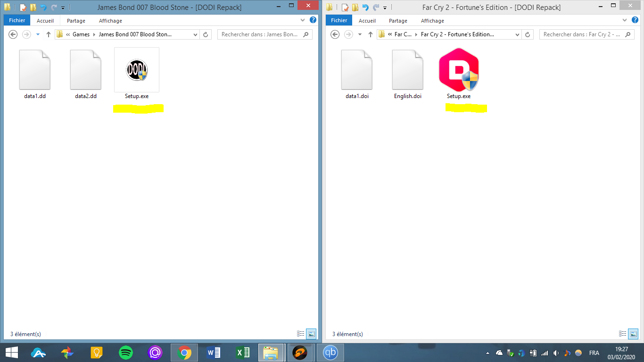644x362 pixels.
Task: Switch Far Cry 2 window to details view
Action: tap(623, 334)
